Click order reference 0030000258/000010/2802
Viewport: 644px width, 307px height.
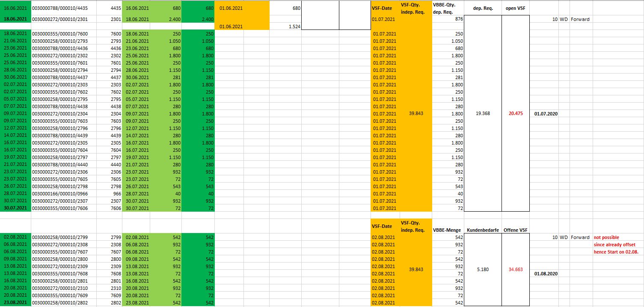[60, 303]
